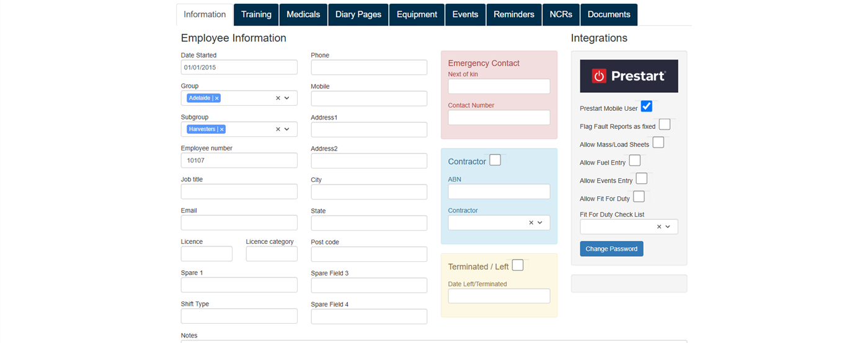This screenshot has width=868, height=343.
Task: Click the Emergency Contact heading text
Action: (x=484, y=63)
